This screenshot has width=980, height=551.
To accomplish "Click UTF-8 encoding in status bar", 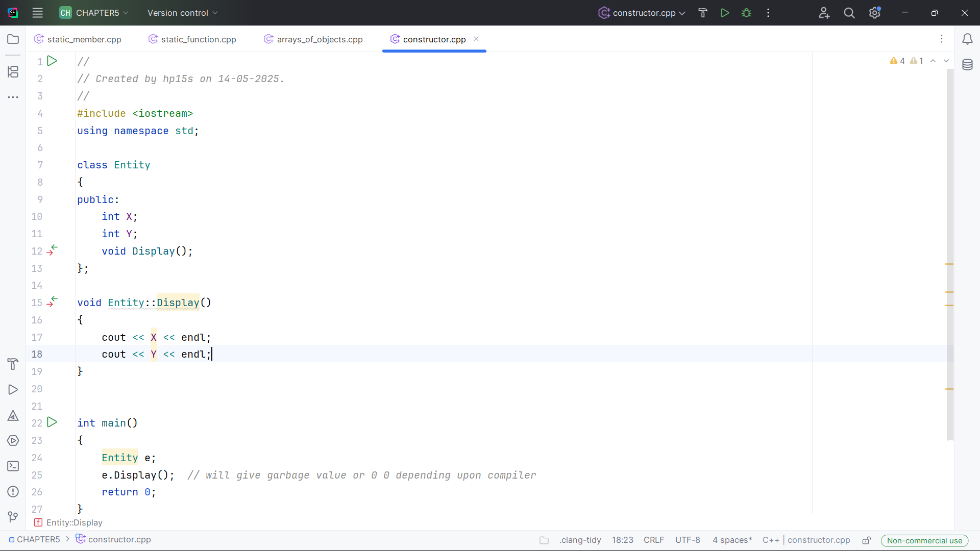I will 688,540.
